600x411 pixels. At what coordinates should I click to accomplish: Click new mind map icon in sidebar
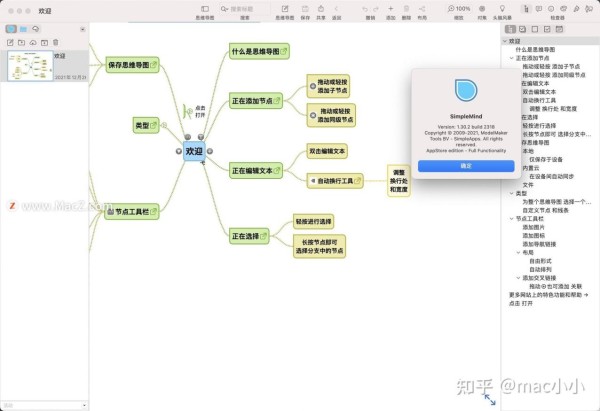pyautogui.click(x=10, y=42)
